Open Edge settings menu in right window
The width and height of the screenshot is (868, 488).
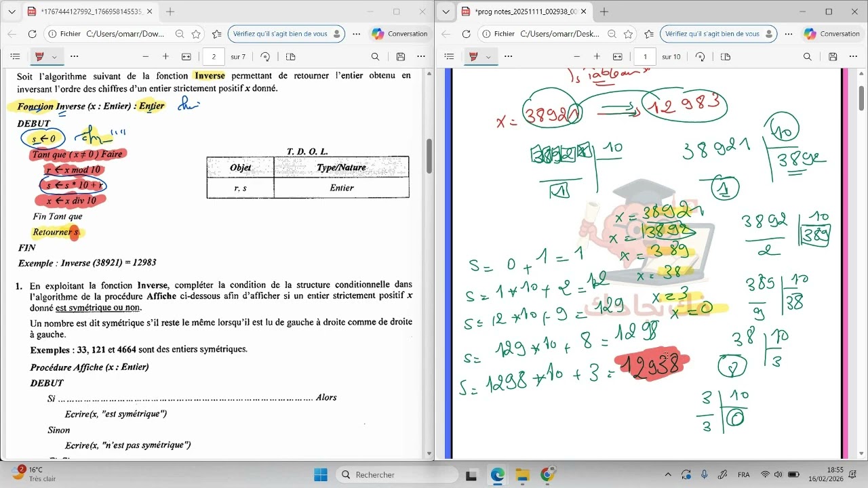[789, 34]
